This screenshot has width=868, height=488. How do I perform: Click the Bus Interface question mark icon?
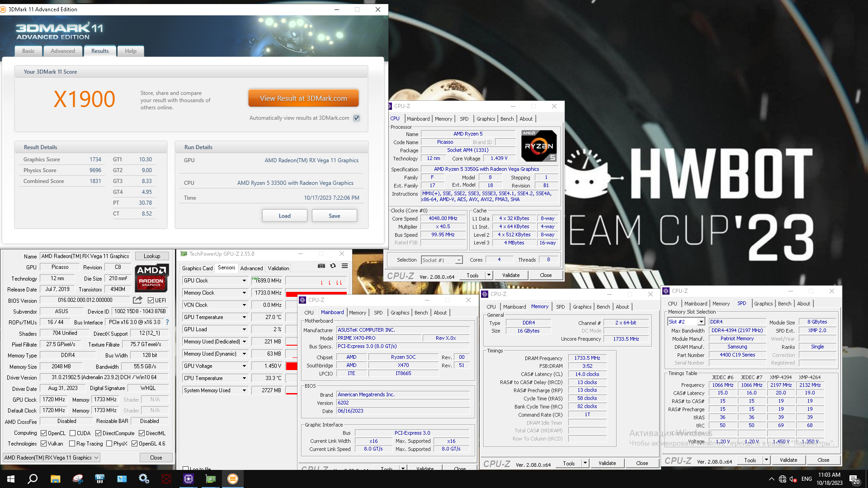[x=167, y=322]
